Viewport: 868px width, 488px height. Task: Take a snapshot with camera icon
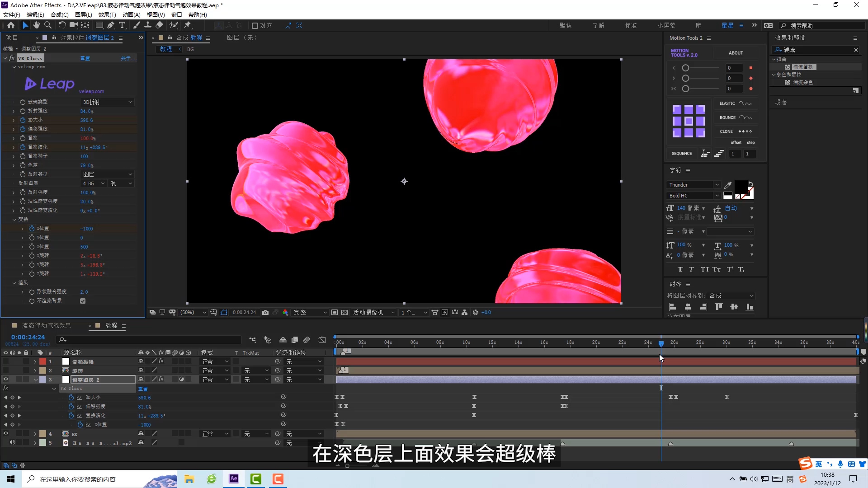click(x=265, y=312)
